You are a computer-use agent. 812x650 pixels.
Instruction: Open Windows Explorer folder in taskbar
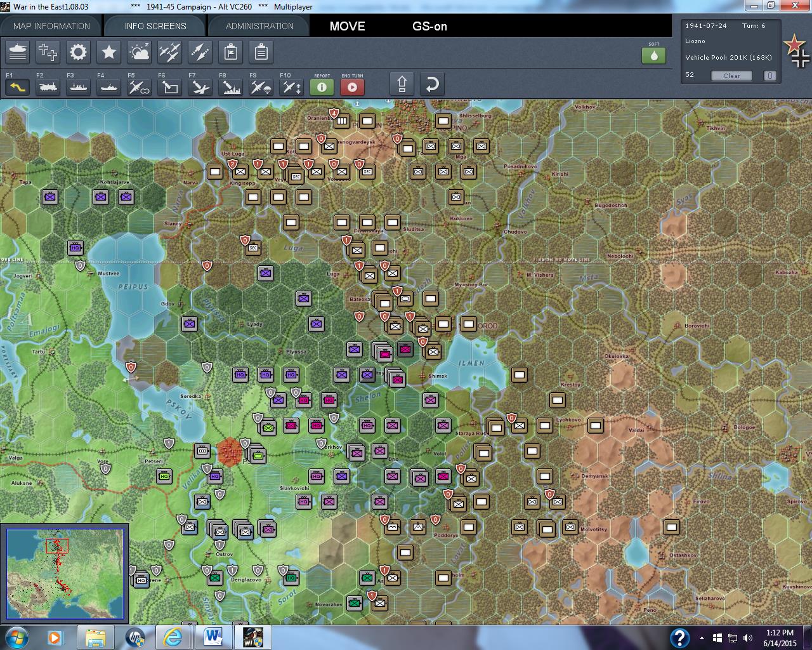tap(96, 637)
